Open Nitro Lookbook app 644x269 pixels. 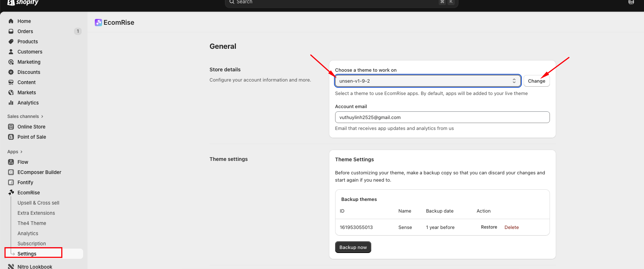coord(35,266)
